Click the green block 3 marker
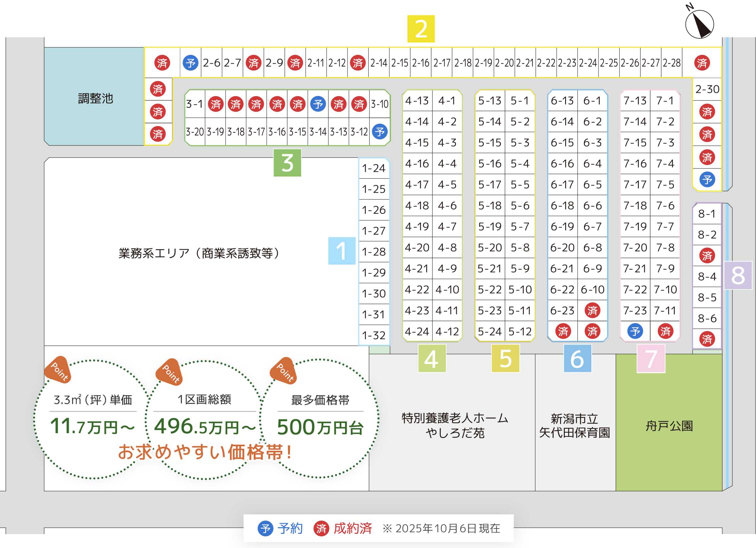The image size is (756, 548). pos(287,163)
